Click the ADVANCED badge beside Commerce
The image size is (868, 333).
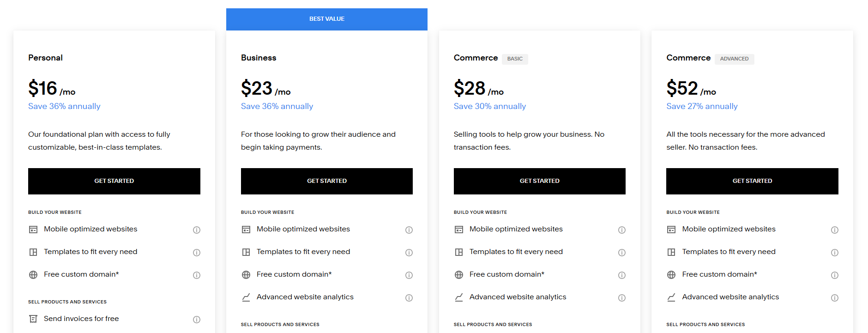[x=734, y=59]
